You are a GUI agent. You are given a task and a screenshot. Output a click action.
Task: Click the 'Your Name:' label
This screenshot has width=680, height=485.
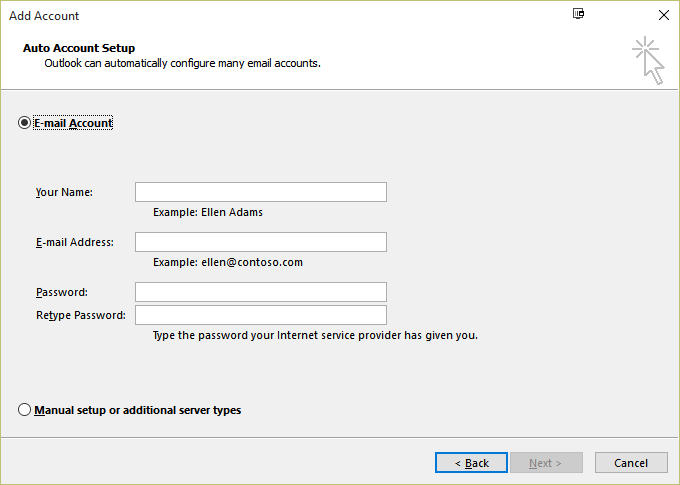coord(64,192)
